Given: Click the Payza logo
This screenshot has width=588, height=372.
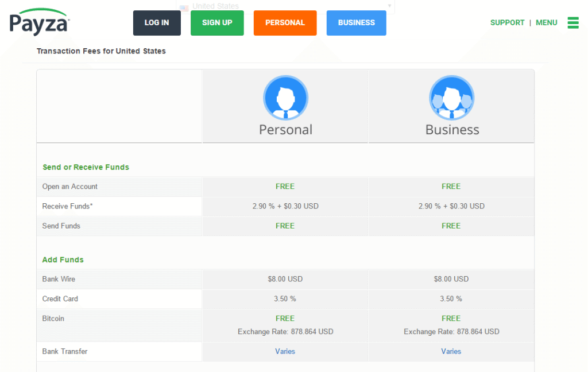Looking at the screenshot, I should point(40,22).
